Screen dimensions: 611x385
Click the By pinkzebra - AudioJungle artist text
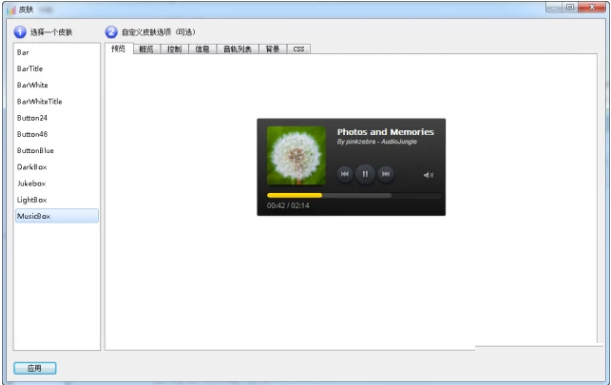pos(377,141)
